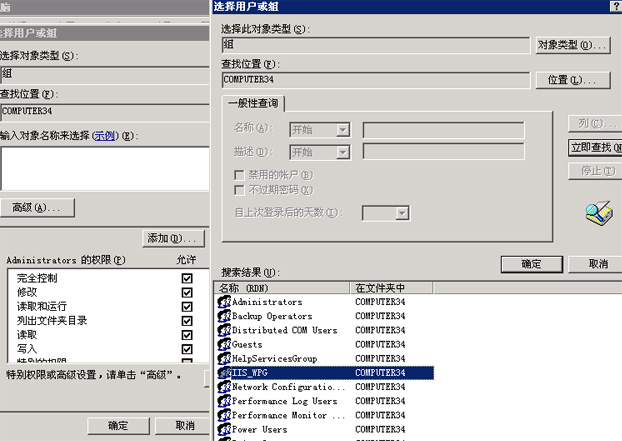This screenshot has height=441, width=622.
Task: Click the Administrators group icon in search results
Action: pyautogui.click(x=224, y=302)
